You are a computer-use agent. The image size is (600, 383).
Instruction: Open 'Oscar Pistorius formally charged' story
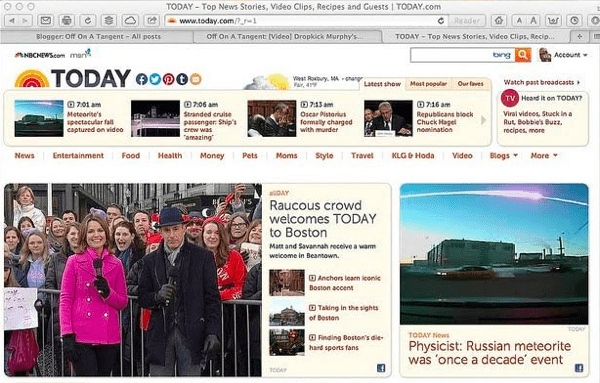[x=326, y=122]
